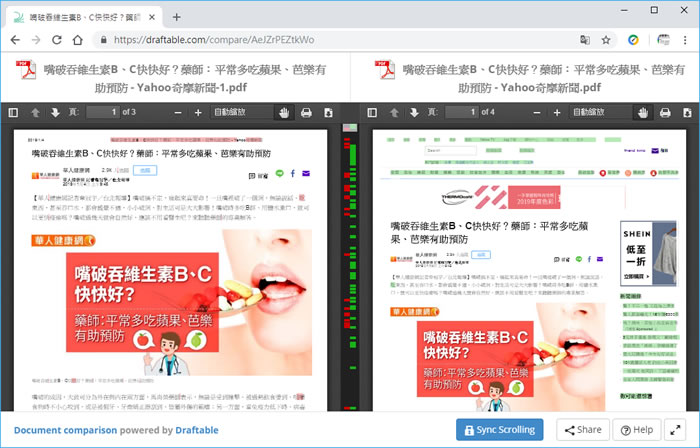Click SHEIN advertisement in right document

[x=648, y=253]
